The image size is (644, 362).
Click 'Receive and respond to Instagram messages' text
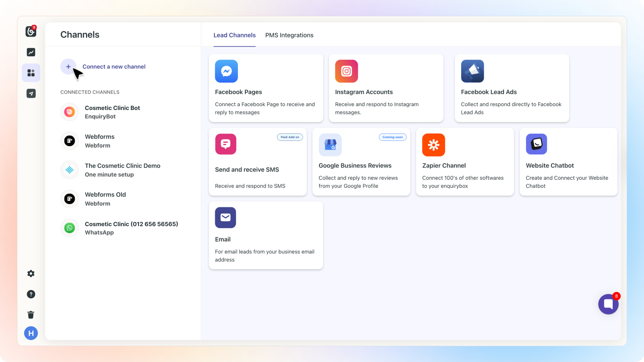tap(377, 108)
